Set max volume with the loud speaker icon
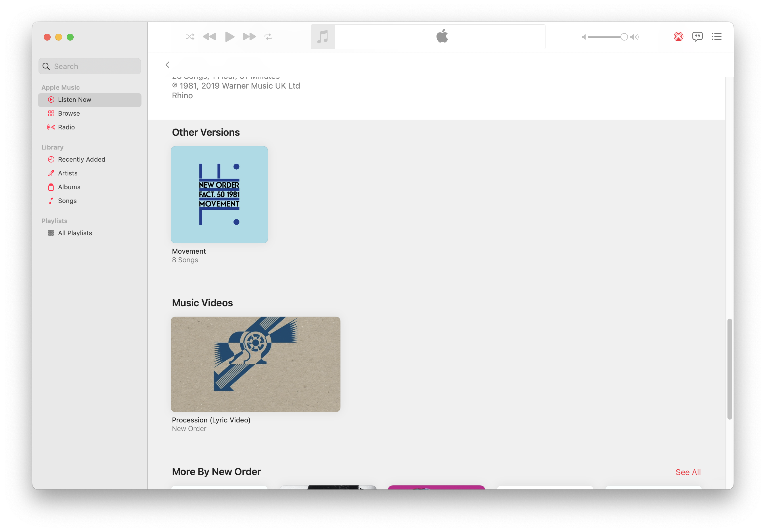The image size is (766, 532). click(x=634, y=37)
